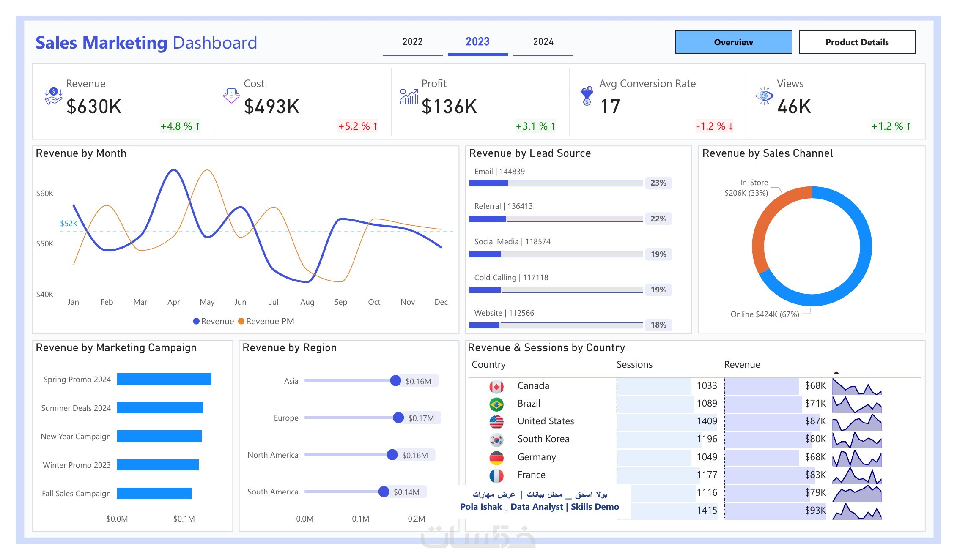Viewport: 957px width, 560px height.
Task: Toggle the Revenue PM legend marker
Action: (241, 321)
